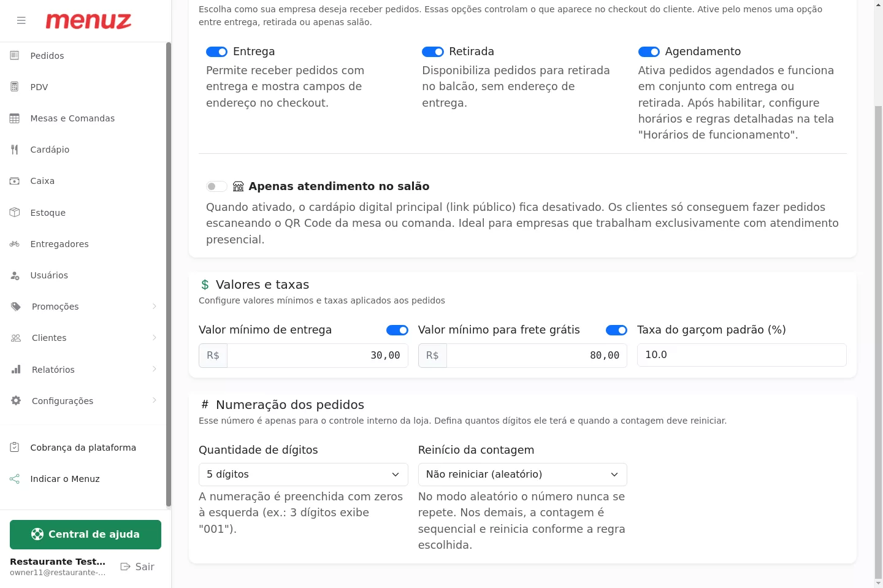Click the menuz logo
The width and height of the screenshot is (883, 588).
88,21
